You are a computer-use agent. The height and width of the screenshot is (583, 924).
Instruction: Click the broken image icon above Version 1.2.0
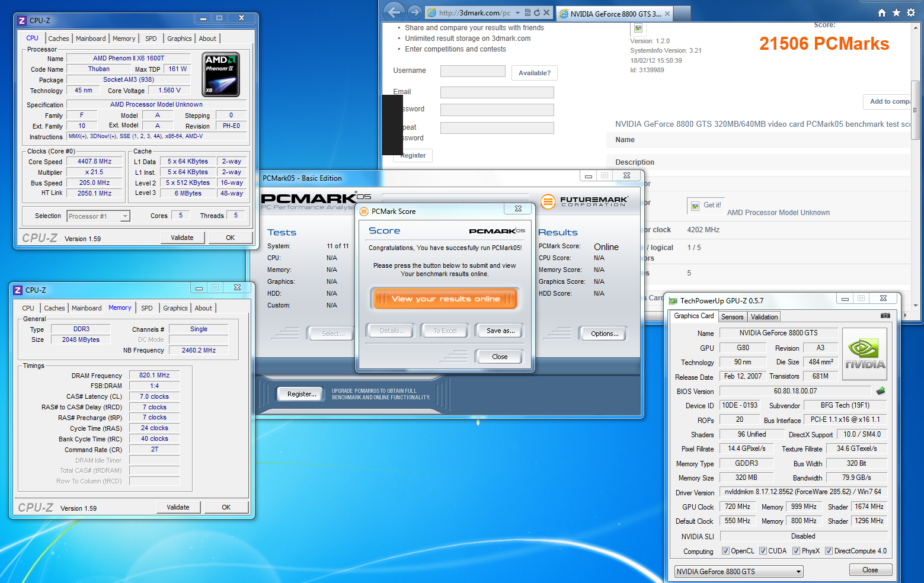coord(638,28)
